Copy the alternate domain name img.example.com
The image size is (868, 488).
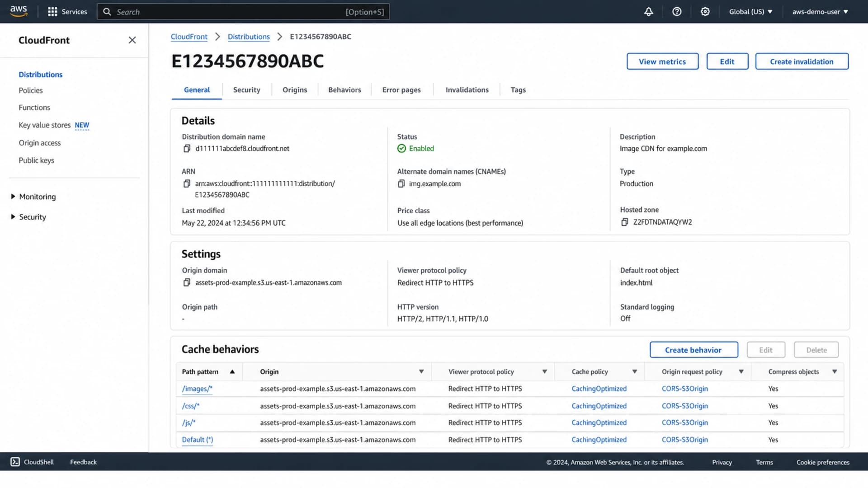(x=401, y=184)
